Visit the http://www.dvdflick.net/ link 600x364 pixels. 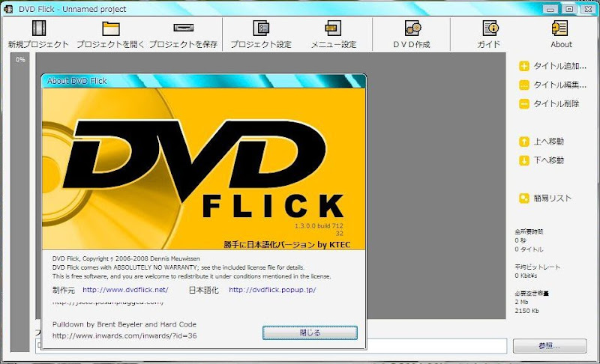click(x=125, y=289)
